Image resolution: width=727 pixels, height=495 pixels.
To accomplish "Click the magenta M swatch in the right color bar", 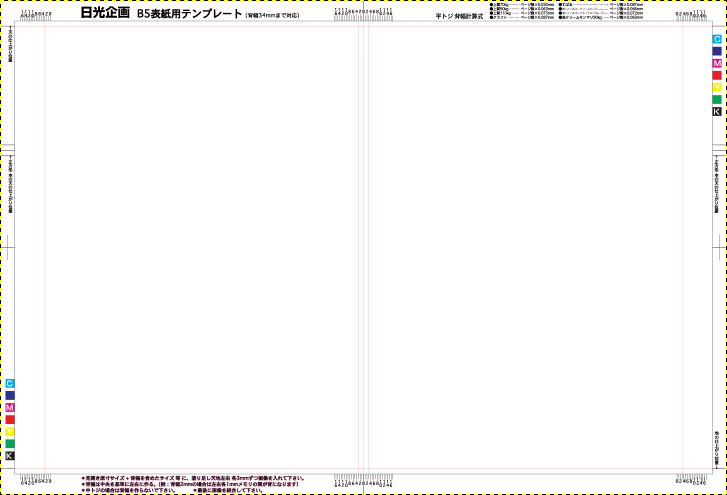I will (717, 63).
